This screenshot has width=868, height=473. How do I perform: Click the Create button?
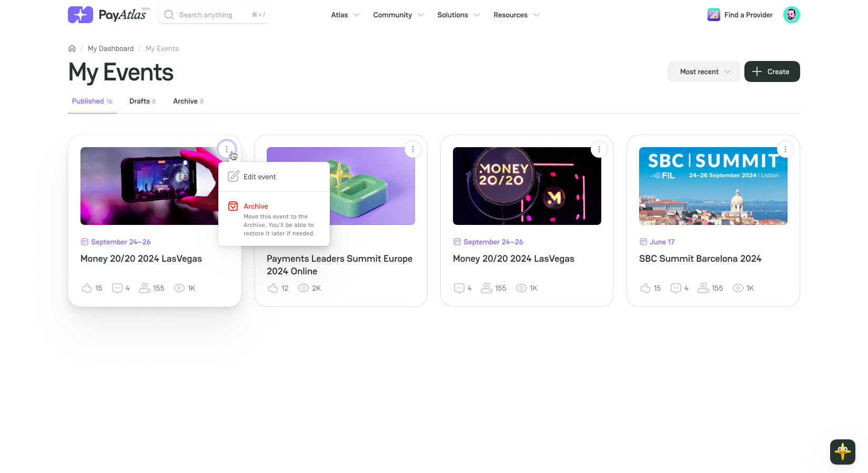772,71
